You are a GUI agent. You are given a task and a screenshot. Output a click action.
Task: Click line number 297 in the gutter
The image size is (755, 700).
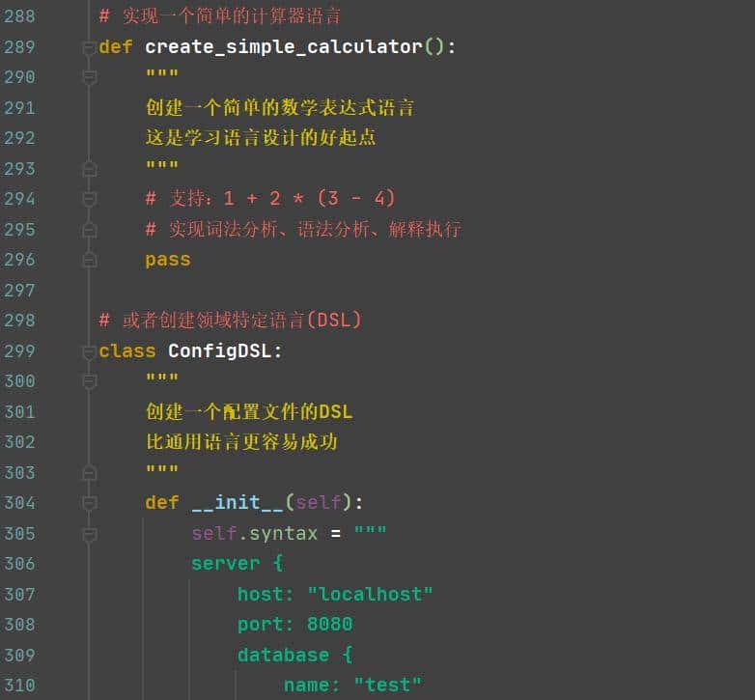pos(19,291)
